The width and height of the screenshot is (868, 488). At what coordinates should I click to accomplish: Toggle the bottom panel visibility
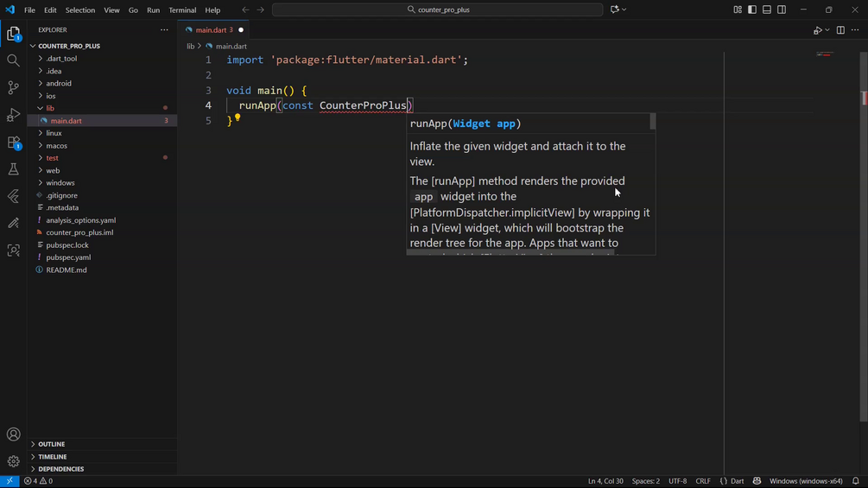click(x=767, y=10)
